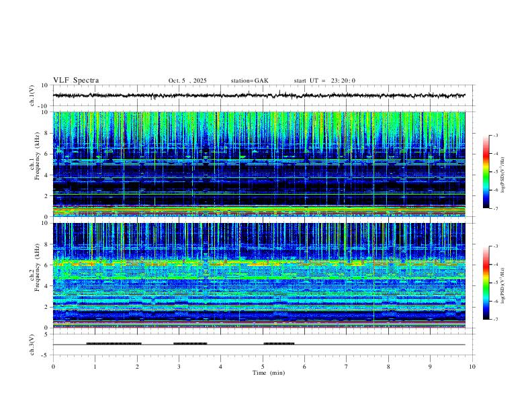The image size is (532, 411).
Task: Click the "ch.3(V)" axis label
Action: pos(32,345)
